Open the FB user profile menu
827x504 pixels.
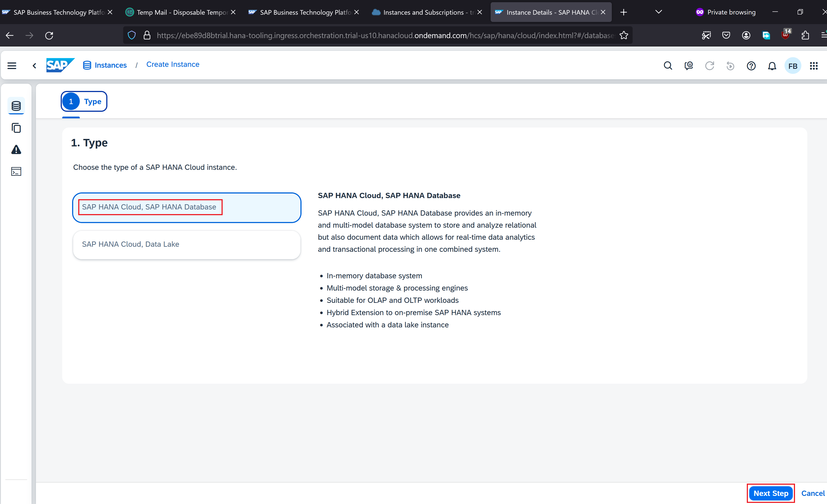[793, 66]
